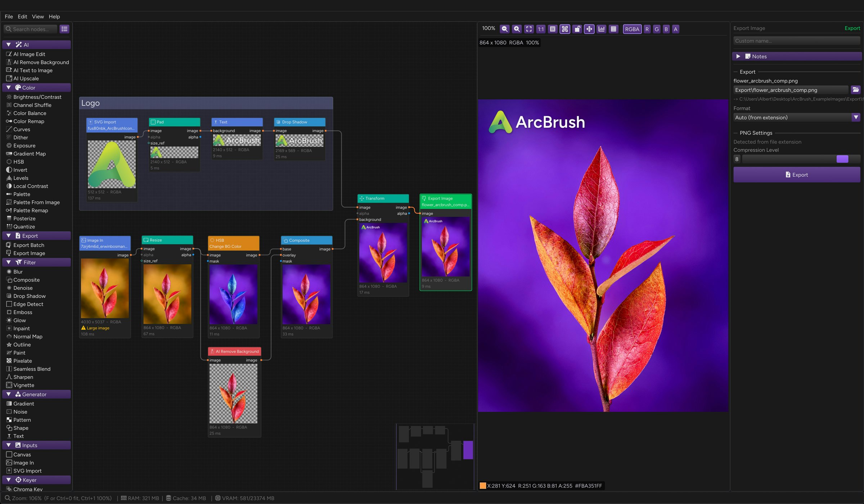Screen dimensions: 864x504
Task: Select the Seamless Blend filter node
Action: coord(32,369)
